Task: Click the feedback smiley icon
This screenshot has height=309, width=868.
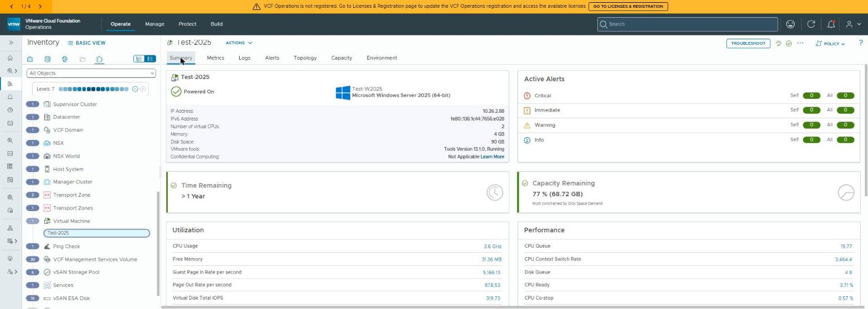Action: click(790, 24)
